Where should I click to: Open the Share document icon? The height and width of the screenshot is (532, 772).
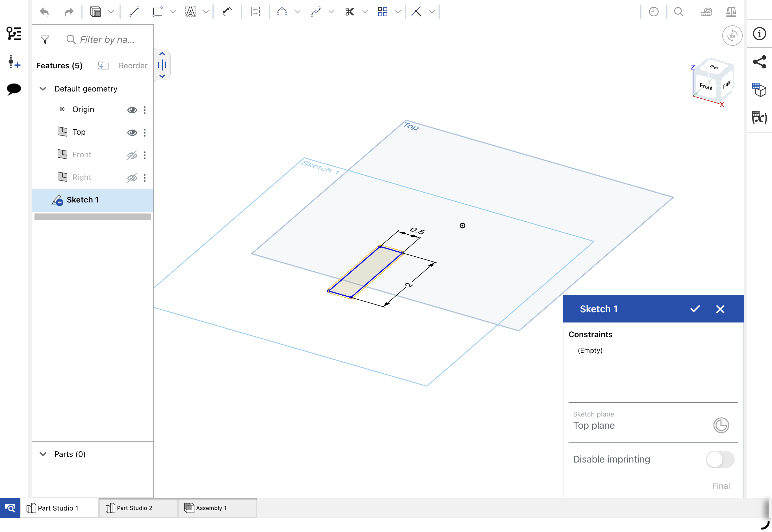[x=759, y=62]
